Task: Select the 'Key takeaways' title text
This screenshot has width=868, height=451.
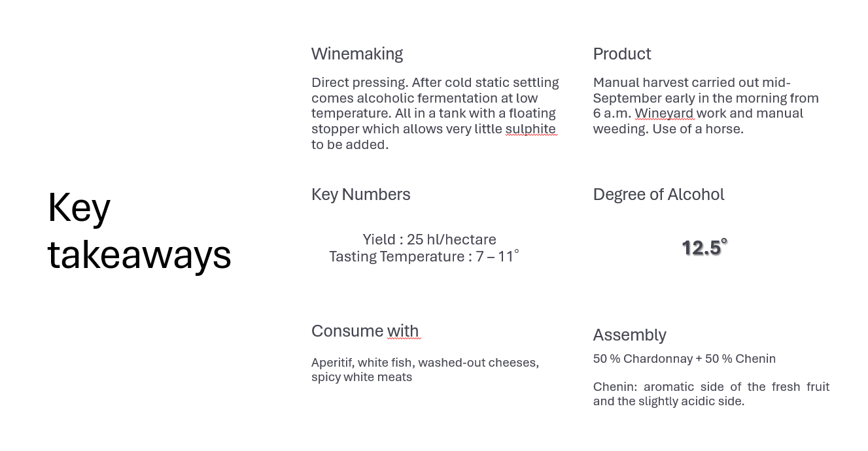Action: [139, 231]
